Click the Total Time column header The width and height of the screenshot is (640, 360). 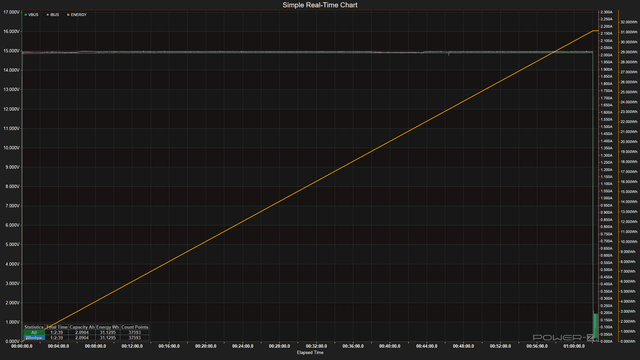click(57, 327)
